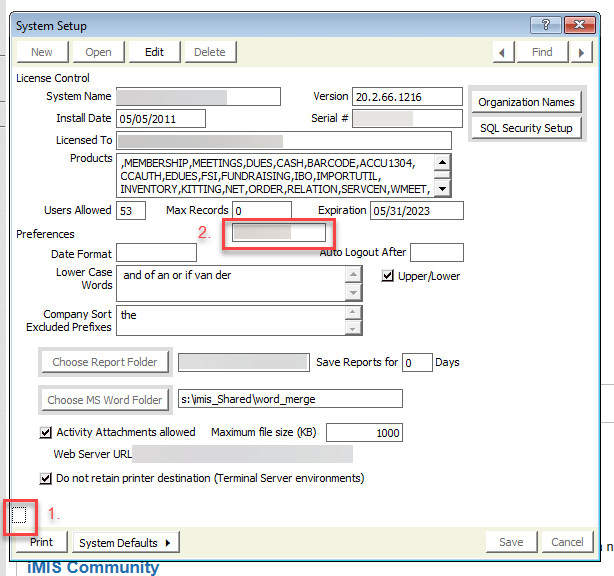
Task: Click the Edit button
Action: 154,52
